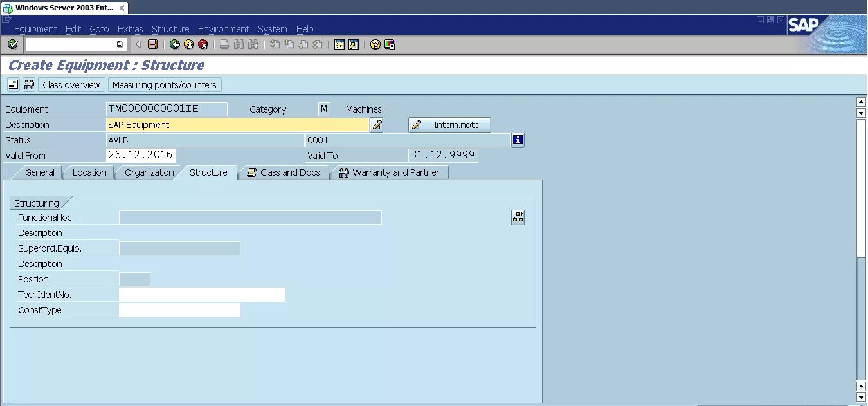Image resolution: width=868 pixels, height=406 pixels.
Task: Click the TechIdentNo. input field
Action: [202, 295]
